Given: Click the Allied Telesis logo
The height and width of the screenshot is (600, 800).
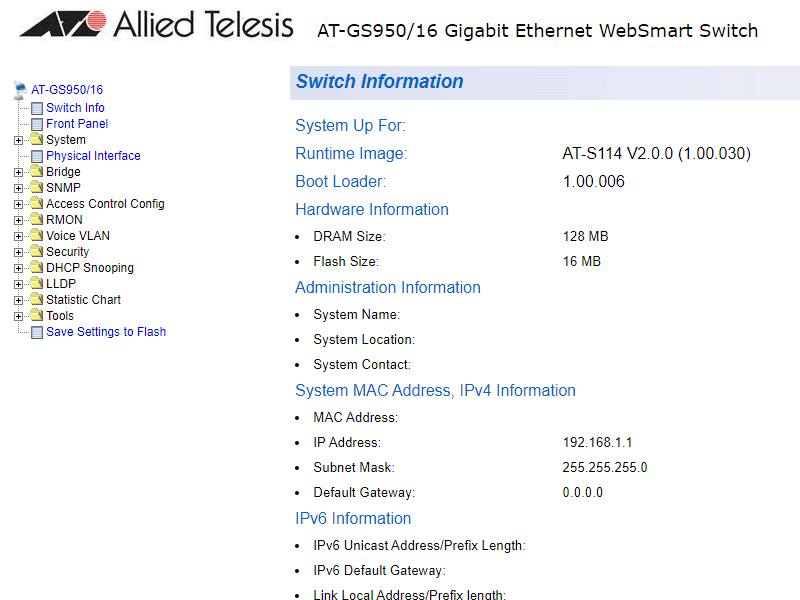Looking at the screenshot, I should click(x=156, y=25).
